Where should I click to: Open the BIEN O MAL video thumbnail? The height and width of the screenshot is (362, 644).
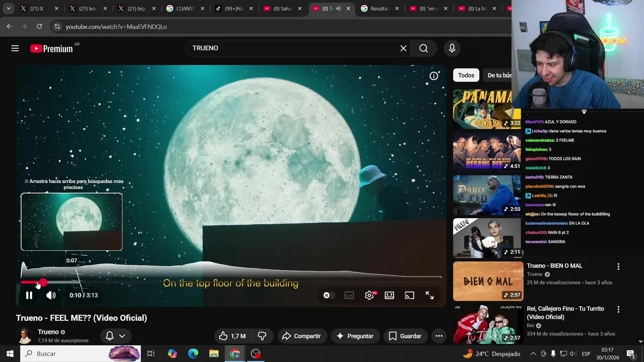[488, 281]
